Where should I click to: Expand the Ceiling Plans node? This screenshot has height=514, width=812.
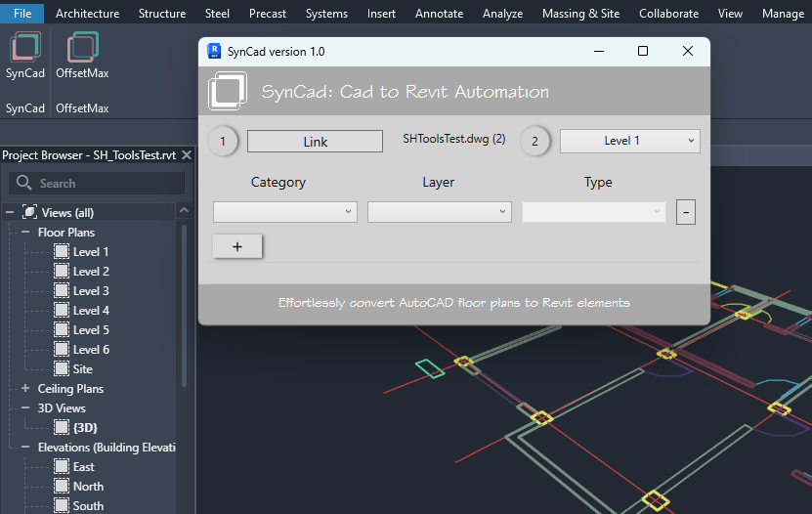pyautogui.click(x=25, y=388)
